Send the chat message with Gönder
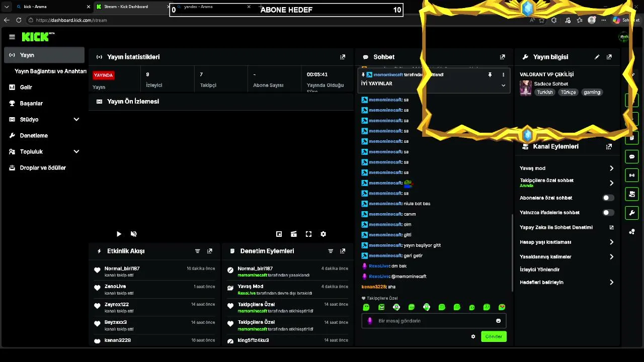The width and height of the screenshot is (644, 362). (494, 336)
